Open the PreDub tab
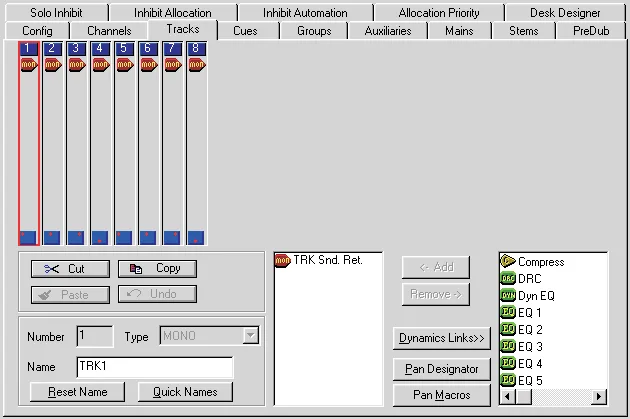 click(x=591, y=31)
